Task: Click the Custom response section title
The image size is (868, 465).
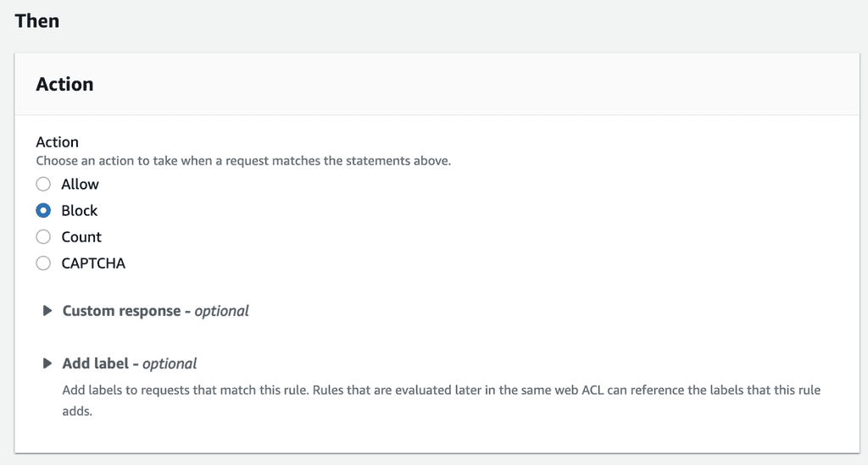Action: pyautogui.click(x=121, y=311)
